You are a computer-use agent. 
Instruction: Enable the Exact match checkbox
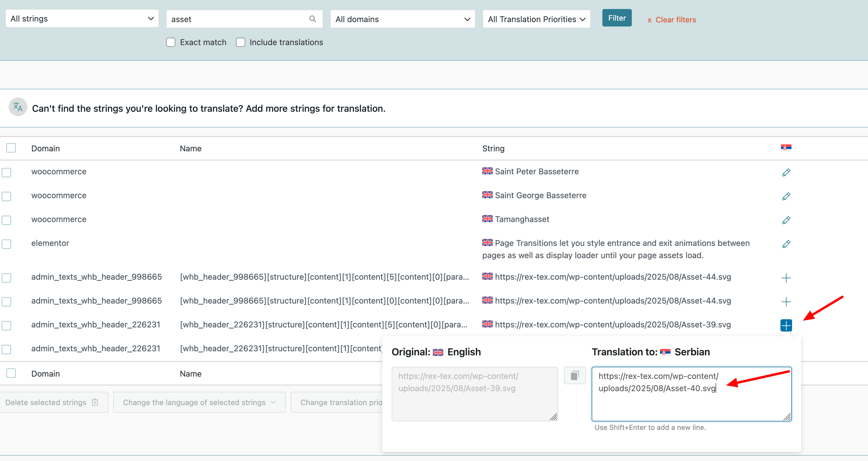click(x=171, y=42)
